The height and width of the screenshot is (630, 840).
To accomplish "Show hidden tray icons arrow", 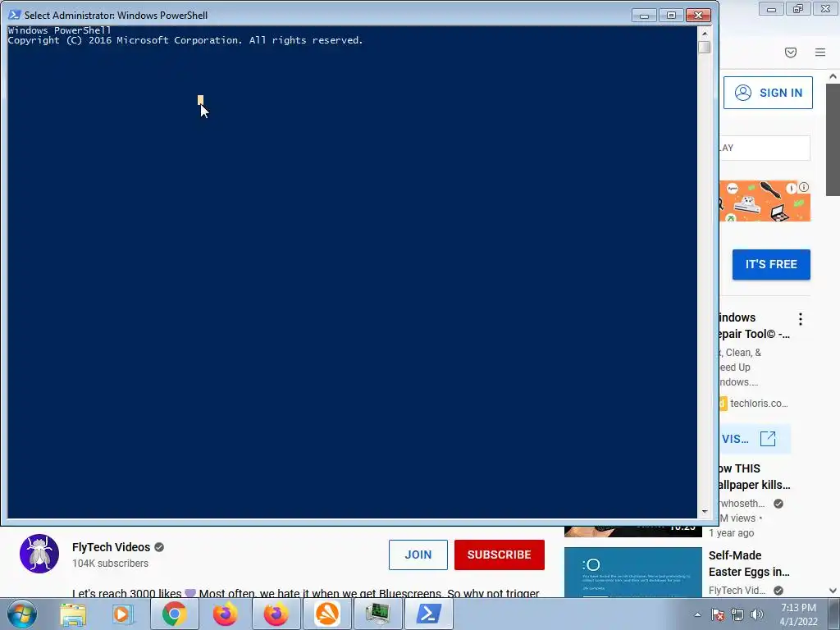I will [697, 614].
